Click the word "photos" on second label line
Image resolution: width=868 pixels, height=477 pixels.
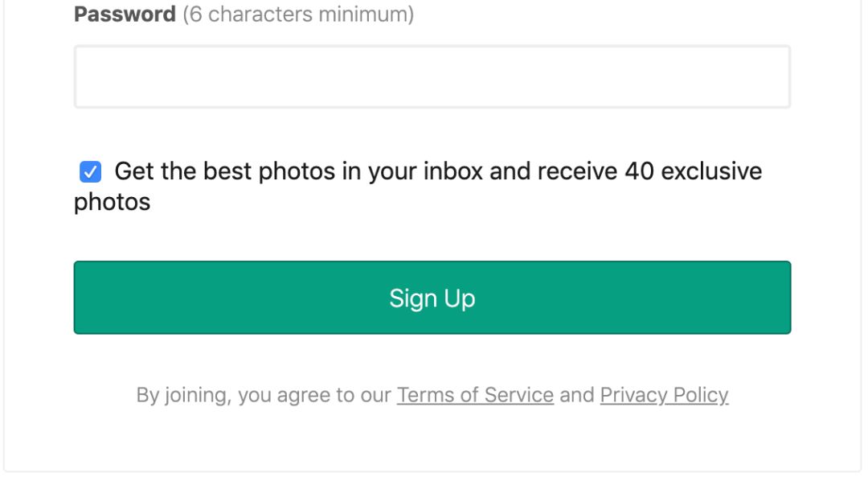(x=113, y=202)
